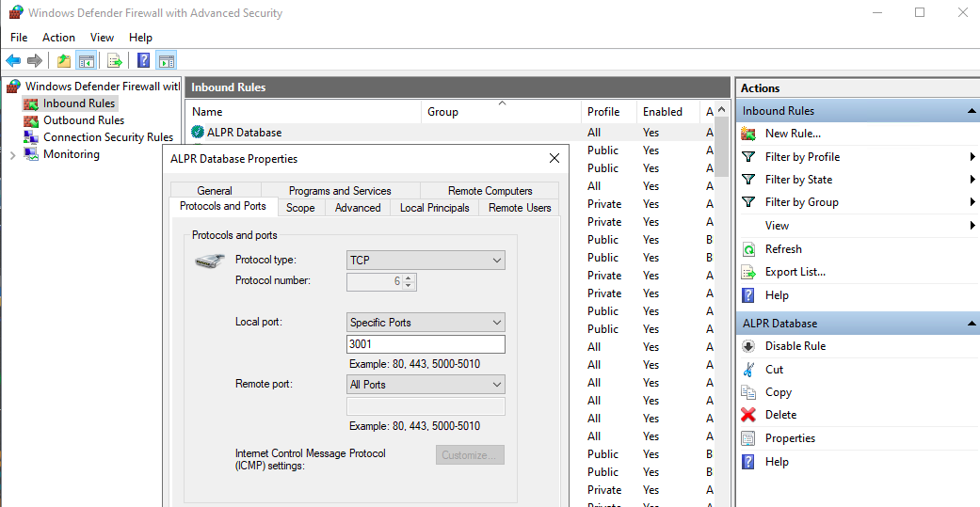Screen dimensions: 980x507
Task: Click Help under Inbound Rules actions
Action: click(x=777, y=295)
